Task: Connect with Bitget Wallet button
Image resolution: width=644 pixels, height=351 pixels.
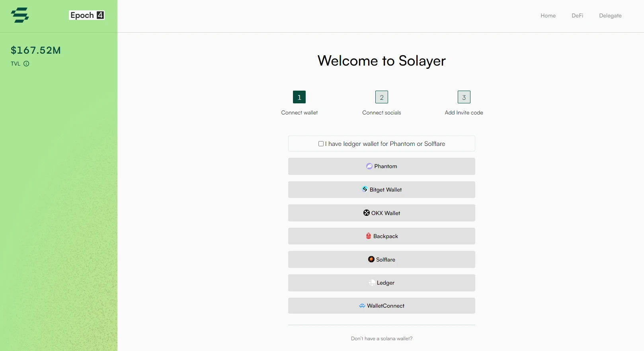Action: 382,190
